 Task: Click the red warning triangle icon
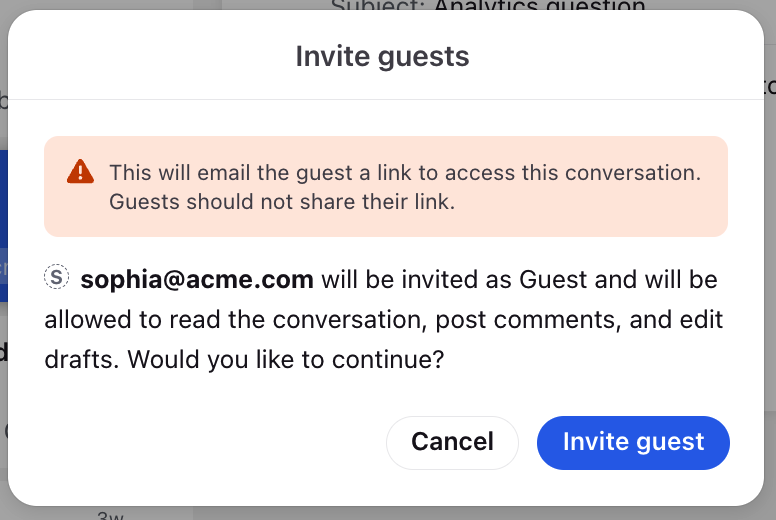(80, 172)
